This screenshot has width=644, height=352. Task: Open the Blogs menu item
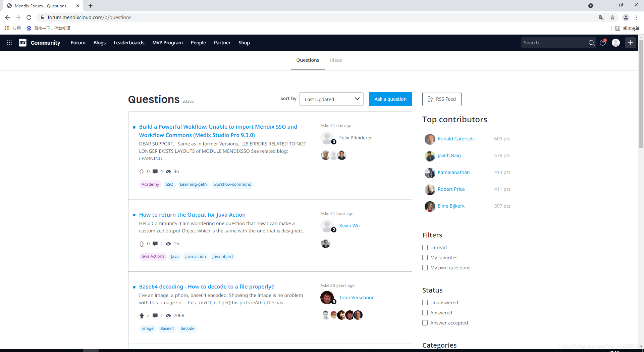coord(100,43)
